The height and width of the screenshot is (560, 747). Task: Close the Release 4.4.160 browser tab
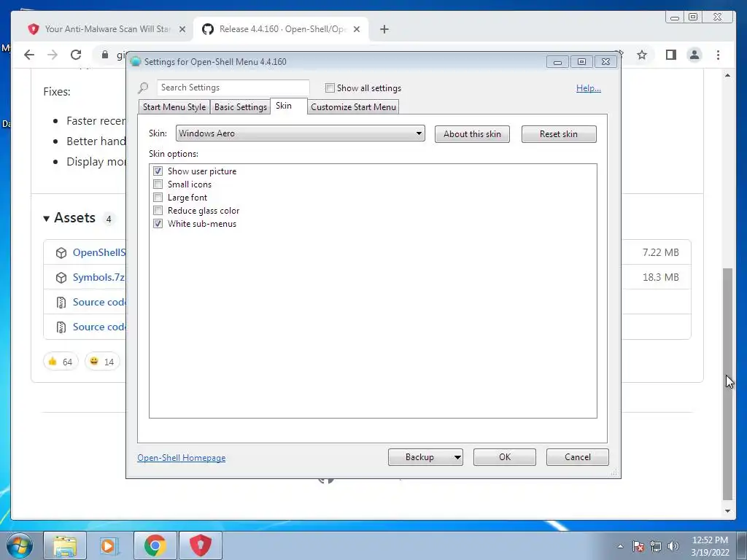tap(357, 29)
